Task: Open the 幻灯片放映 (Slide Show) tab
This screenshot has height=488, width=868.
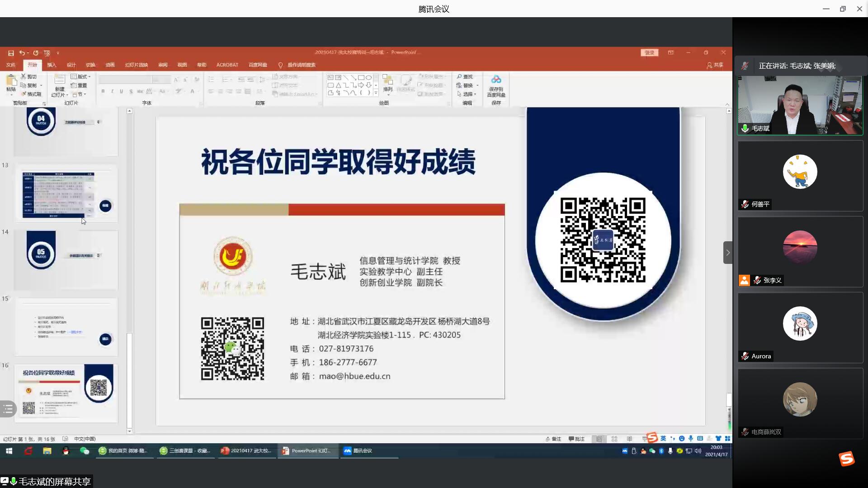Action: (137, 65)
